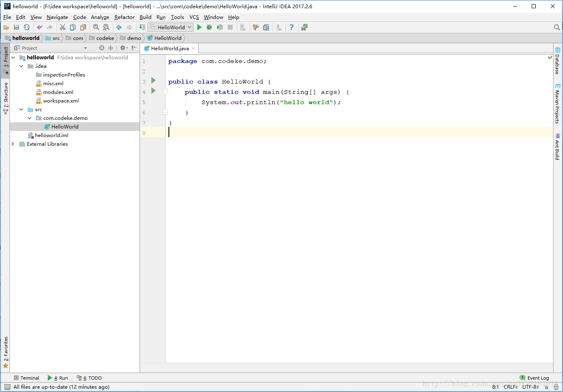Open Settings with the wrench icon
The width and height of the screenshot is (563, 392).
tap(256, 27)
